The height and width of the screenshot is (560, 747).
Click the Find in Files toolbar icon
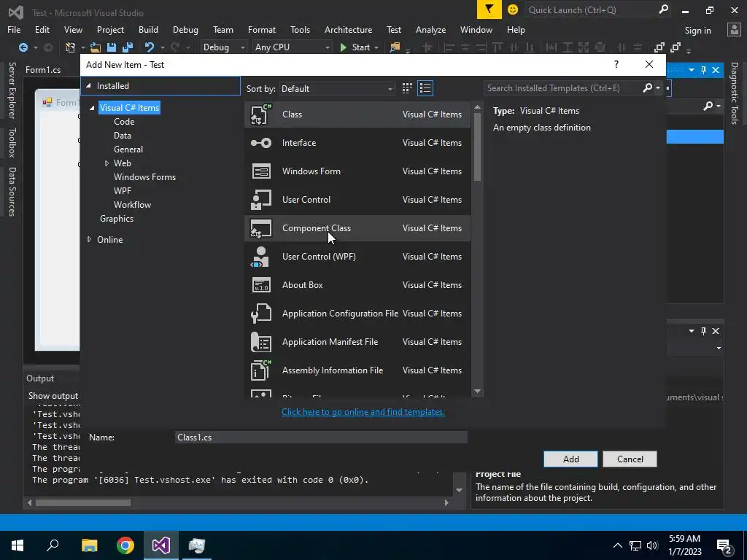395,47
